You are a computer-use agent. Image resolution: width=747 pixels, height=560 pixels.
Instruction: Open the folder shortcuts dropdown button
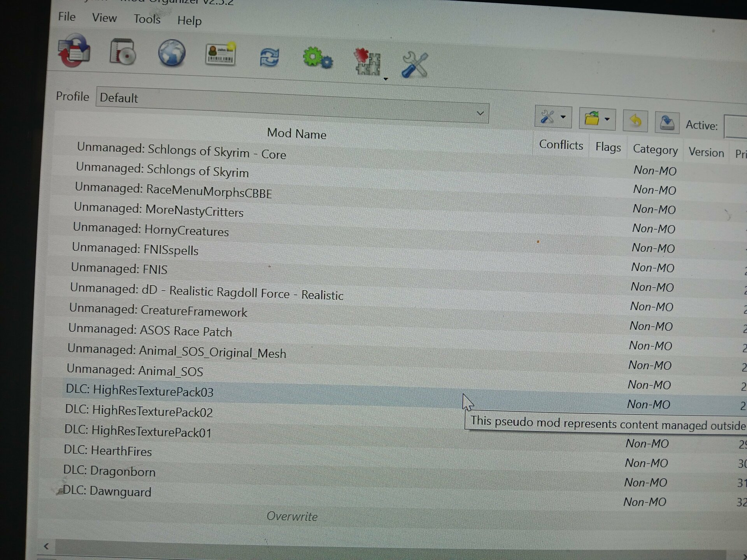pos(597,119)
